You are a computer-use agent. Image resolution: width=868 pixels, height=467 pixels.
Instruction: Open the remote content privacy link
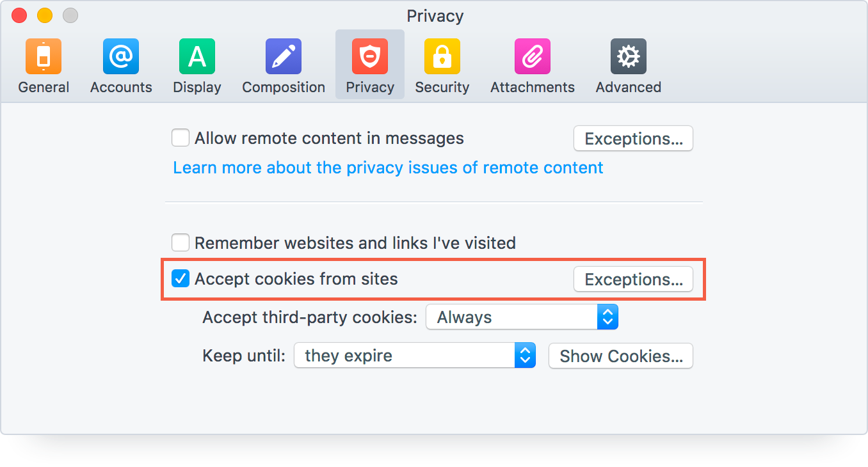pos(387,168)
